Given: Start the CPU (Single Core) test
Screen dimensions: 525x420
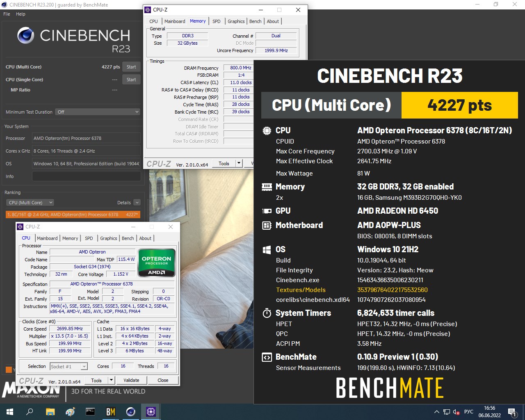Looking at the screenshot, I should (131, 80).
